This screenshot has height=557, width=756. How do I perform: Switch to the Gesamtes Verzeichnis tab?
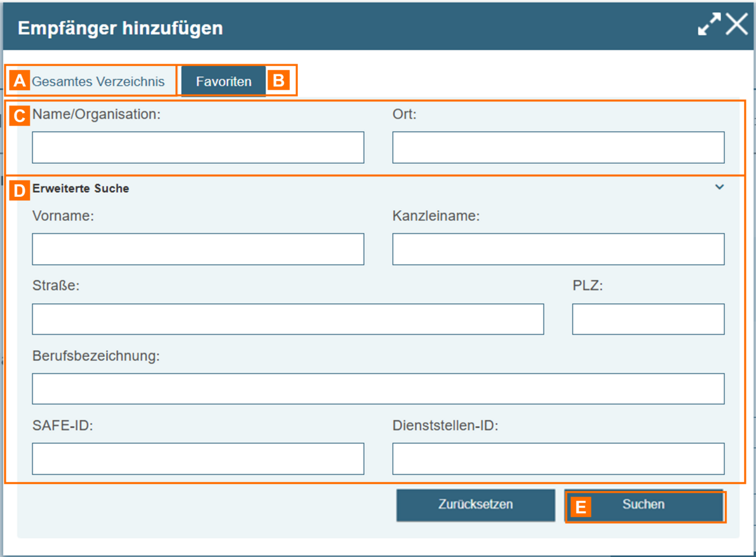pyautogui.click(x=98, y=82)
